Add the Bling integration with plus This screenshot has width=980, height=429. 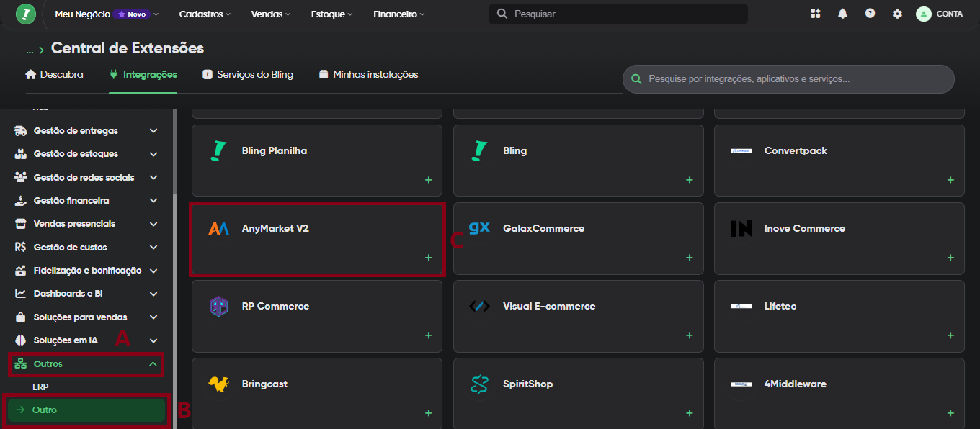[690, 180]
